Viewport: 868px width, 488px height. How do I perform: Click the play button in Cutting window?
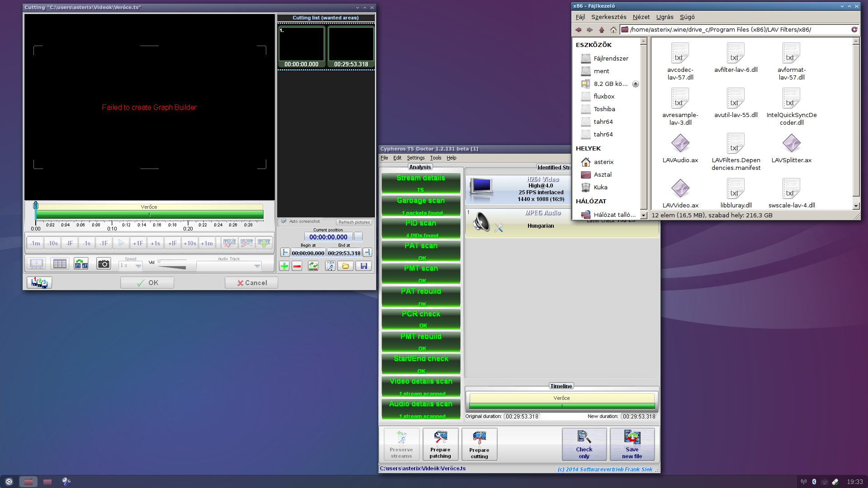pyautogui.click(x=121, y=243)
